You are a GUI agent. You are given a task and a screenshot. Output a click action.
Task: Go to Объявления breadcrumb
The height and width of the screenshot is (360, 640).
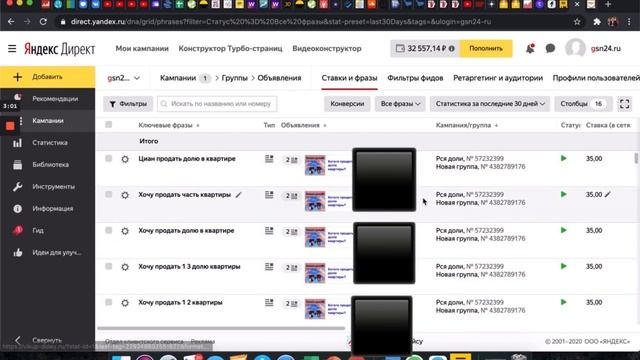click(x=279, y=78)
